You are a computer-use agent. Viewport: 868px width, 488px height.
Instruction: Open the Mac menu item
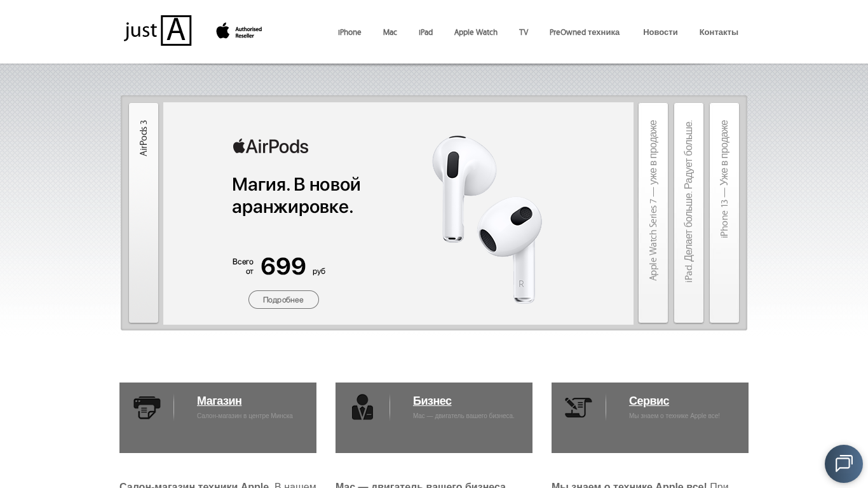[390, 32]
